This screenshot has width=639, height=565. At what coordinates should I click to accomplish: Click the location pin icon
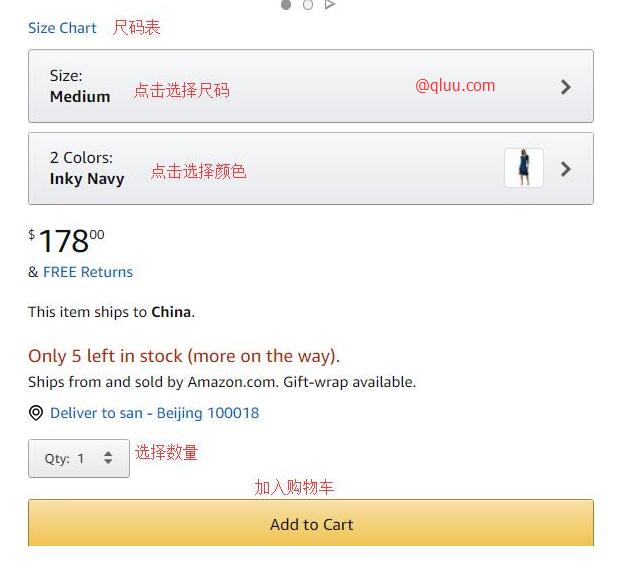pyautogui.click(x=36, y=413)
